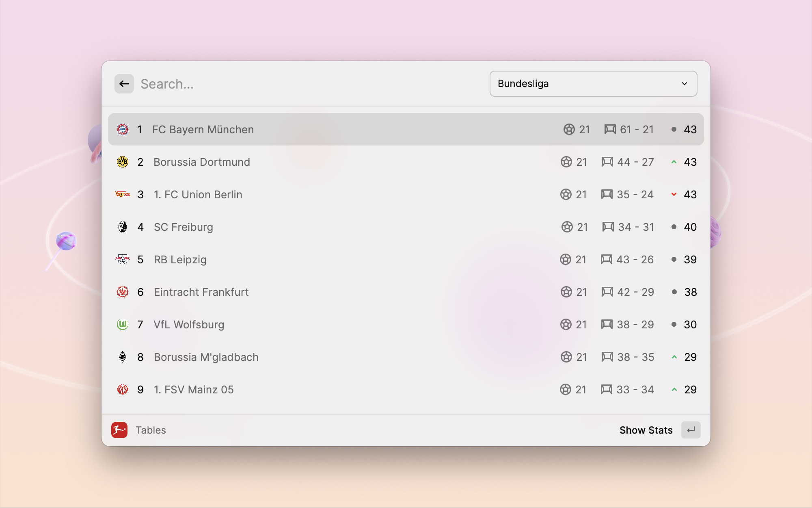Click the back arrow button
This screenshot has width=812, height=508.
124,84
